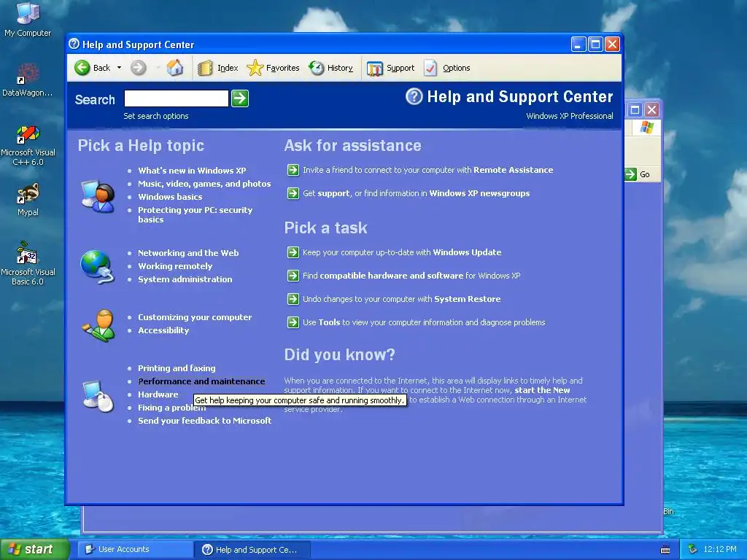This screenshot has height=560, width=747.
Task: Click Go button in background window
Action: tap(638, 174)
